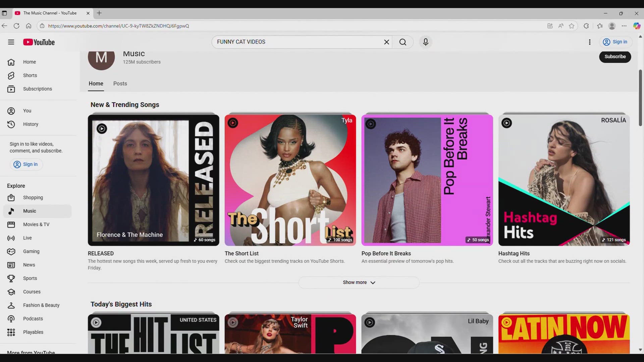Open the Sports category
The height and width of the screenshot is (362, 644).
point(30,278)
